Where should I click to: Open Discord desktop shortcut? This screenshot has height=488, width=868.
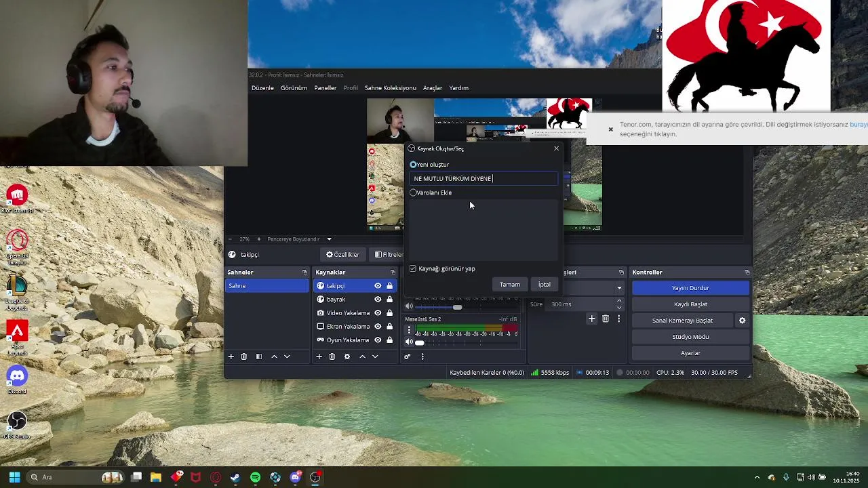point(17,380)
